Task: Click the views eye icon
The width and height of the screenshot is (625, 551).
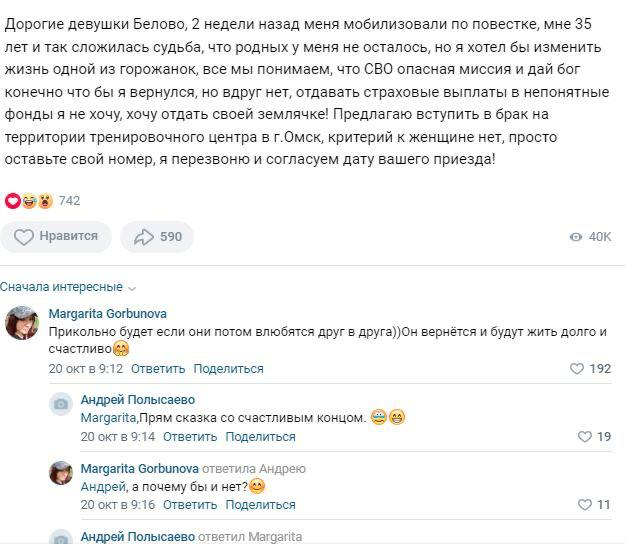Action: pyautogui.click(x=575, y=237)
